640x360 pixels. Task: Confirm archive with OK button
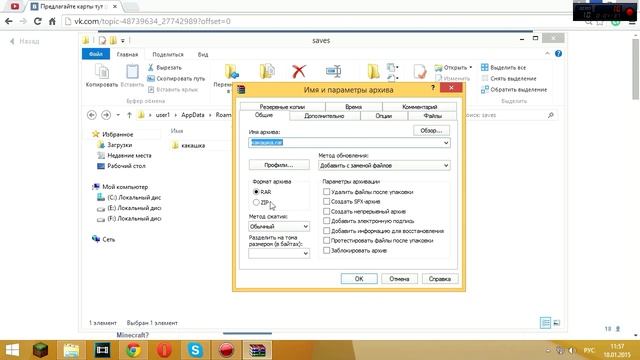[x=359, y=279]
